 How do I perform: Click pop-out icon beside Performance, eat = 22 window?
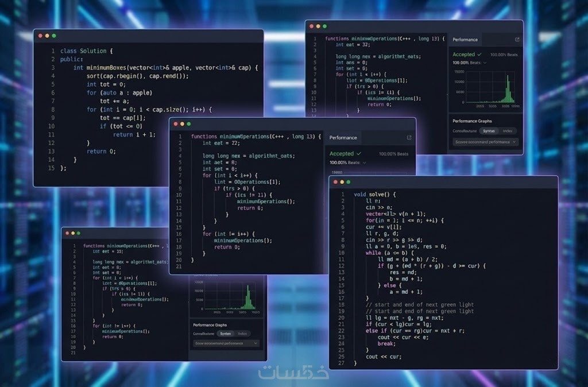click(409, 138)
